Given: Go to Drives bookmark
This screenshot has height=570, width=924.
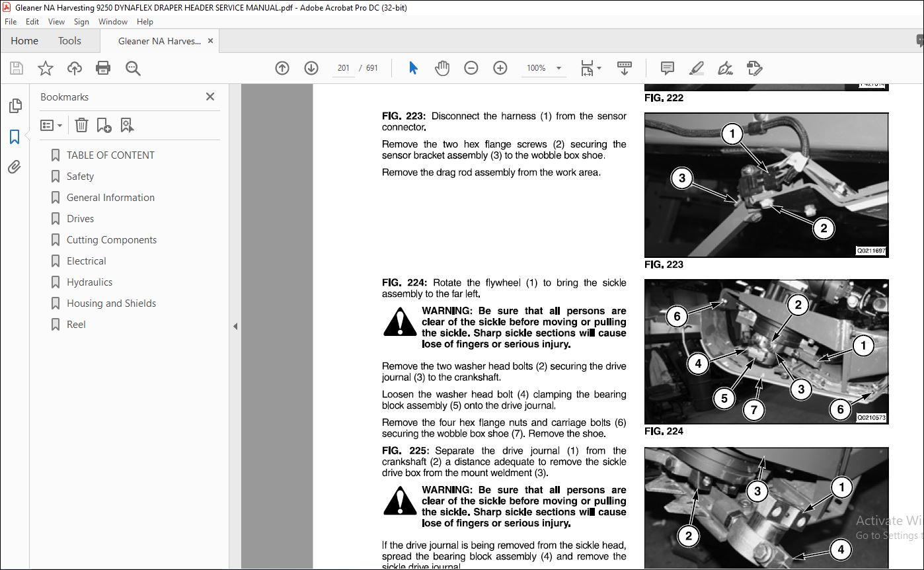Looking at the screenshot, I should [x=80, y=219].
